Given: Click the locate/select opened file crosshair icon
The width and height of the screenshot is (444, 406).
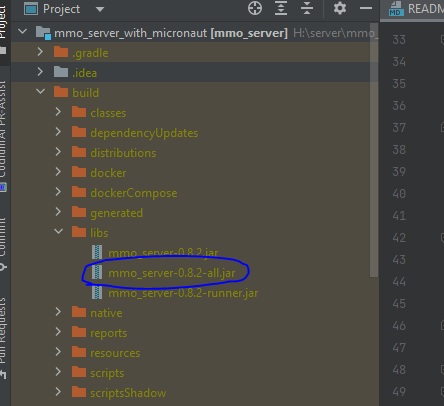Looking at the screenshot, I should (255, 8).
